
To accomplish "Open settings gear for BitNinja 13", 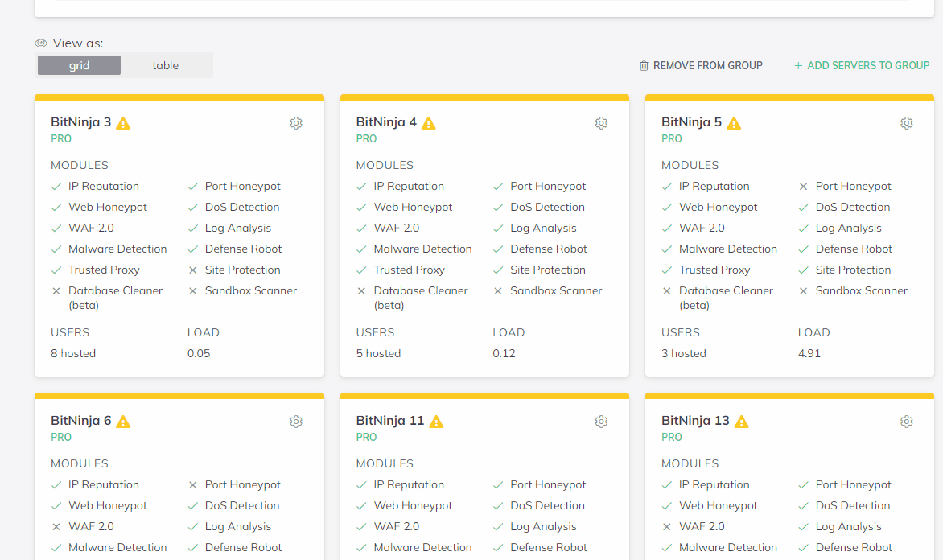I will click(x=907, y=422).
